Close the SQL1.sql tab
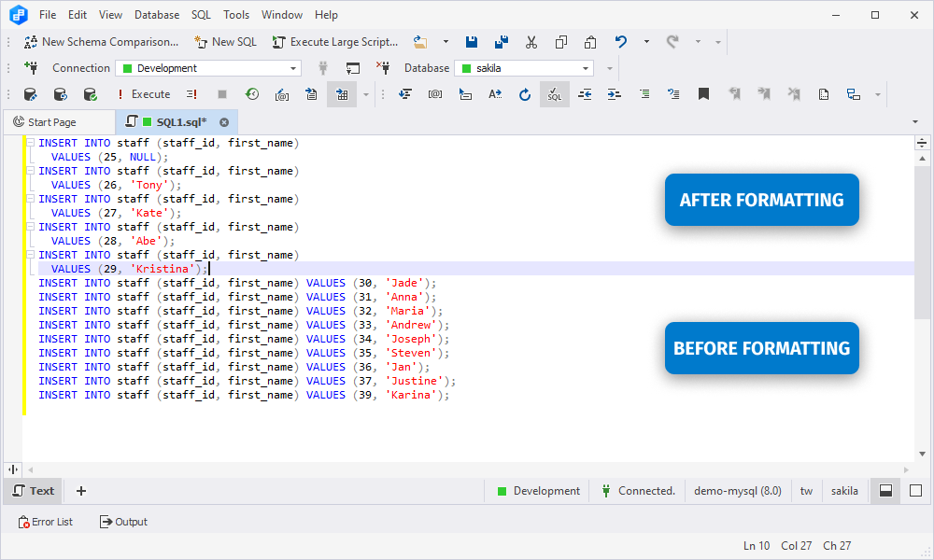The height and width of the screenshot is (560, 934). pyautogui.click(x=224, y=122)
